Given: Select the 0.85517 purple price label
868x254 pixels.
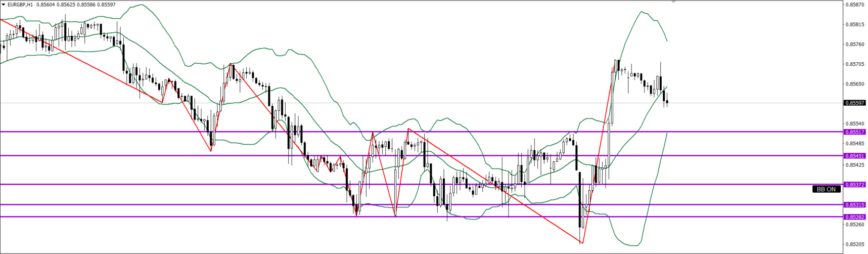Looking at the screenshot, I should 854,132.
